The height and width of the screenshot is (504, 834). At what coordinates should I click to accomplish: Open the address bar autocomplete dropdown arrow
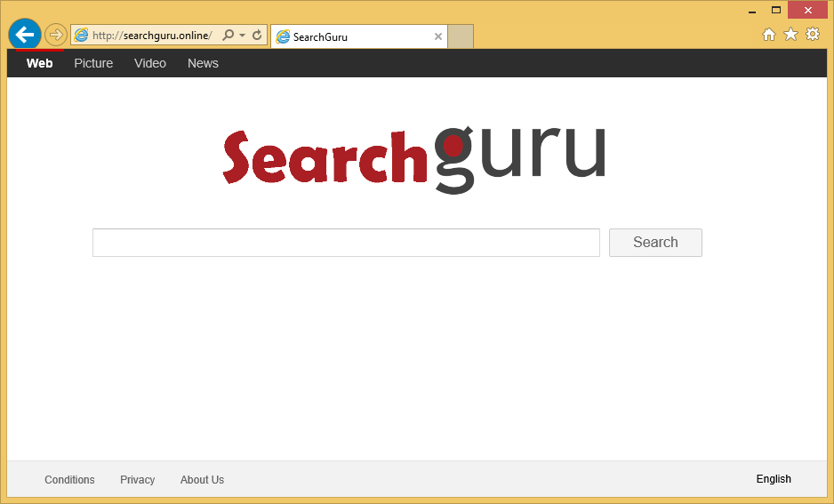242,35
